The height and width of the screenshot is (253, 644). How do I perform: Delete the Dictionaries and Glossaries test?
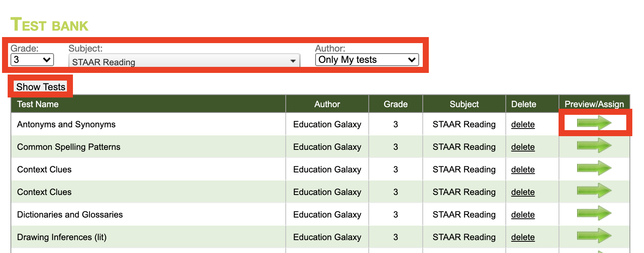click(x=523, y=215)
